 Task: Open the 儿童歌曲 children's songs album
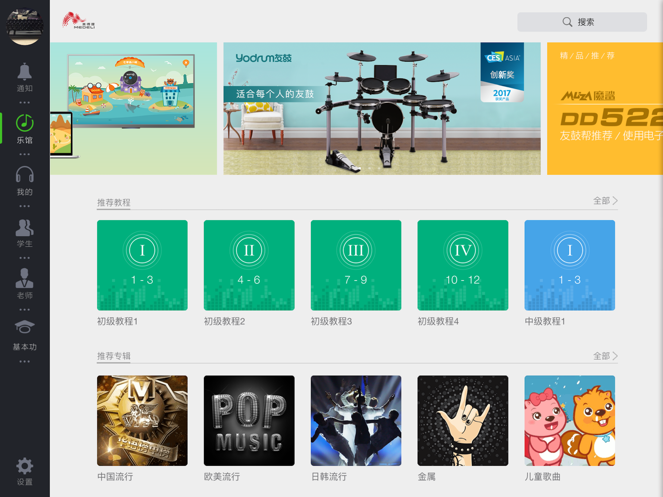[570, 420]
